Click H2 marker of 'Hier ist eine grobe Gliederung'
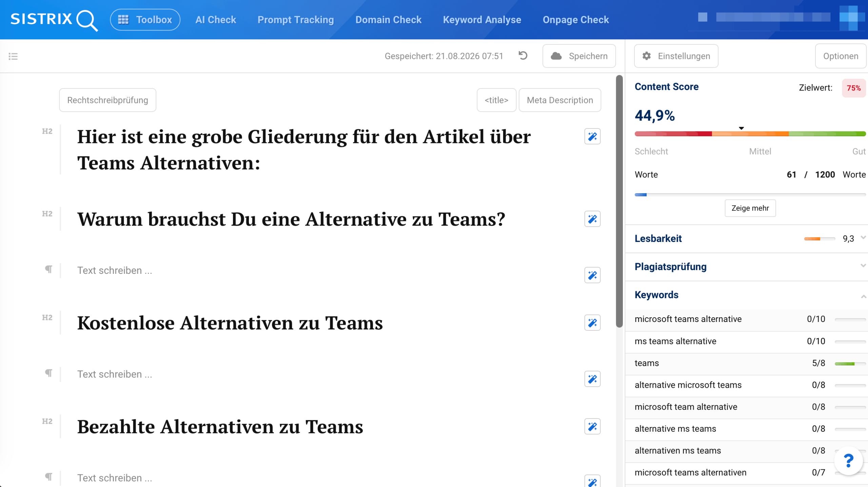The width and height of the screenshot is (868, 487). (47, 131)
